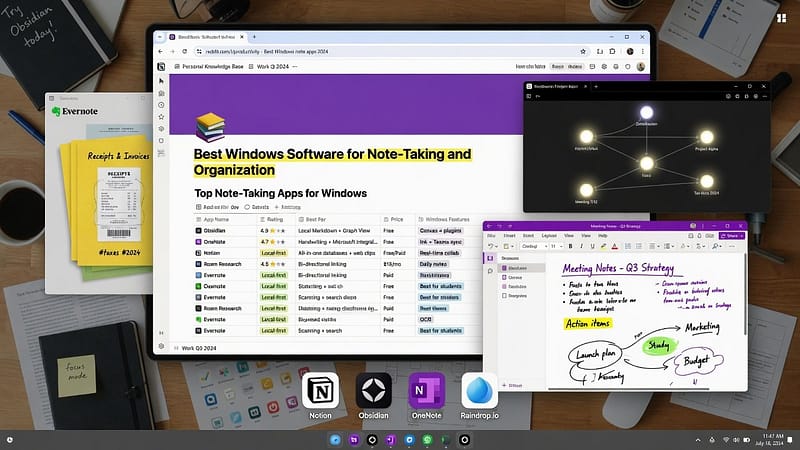Open the search magnifier in OneNote toolbar
The image size is (800, 450).
716,246
